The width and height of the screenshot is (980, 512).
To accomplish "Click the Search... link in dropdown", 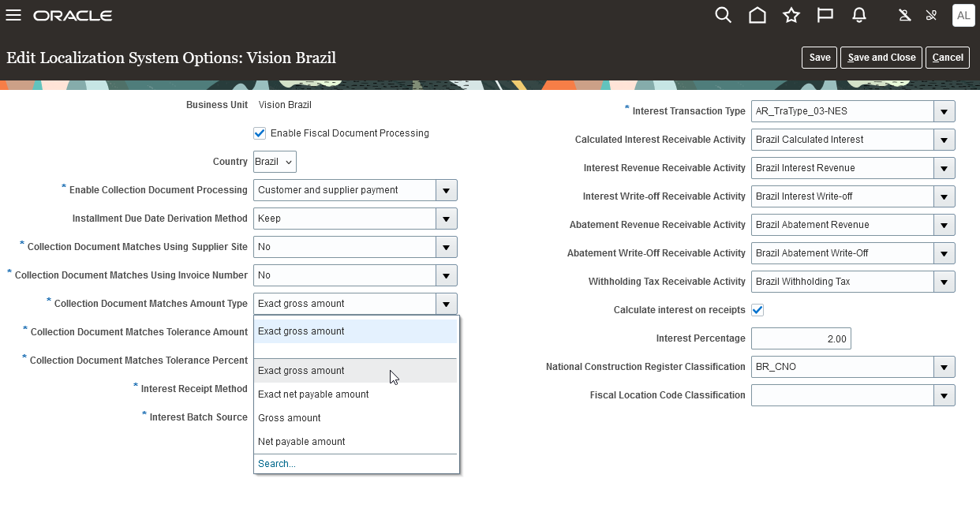I will pyautogui.click(x=277, y=464).
